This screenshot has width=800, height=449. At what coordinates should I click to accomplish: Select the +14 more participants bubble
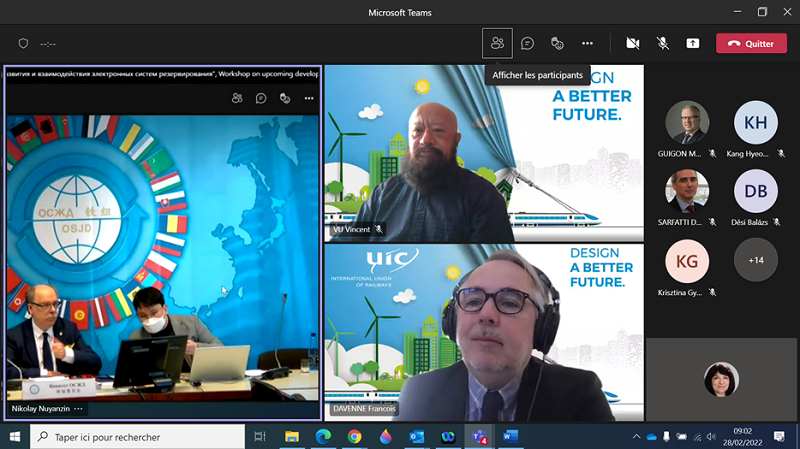(x=755, y=260)
